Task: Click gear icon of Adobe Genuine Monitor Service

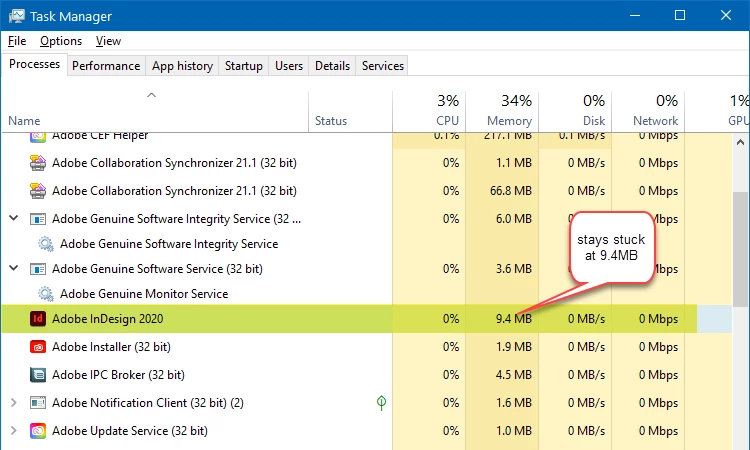Action: [46, 294]
